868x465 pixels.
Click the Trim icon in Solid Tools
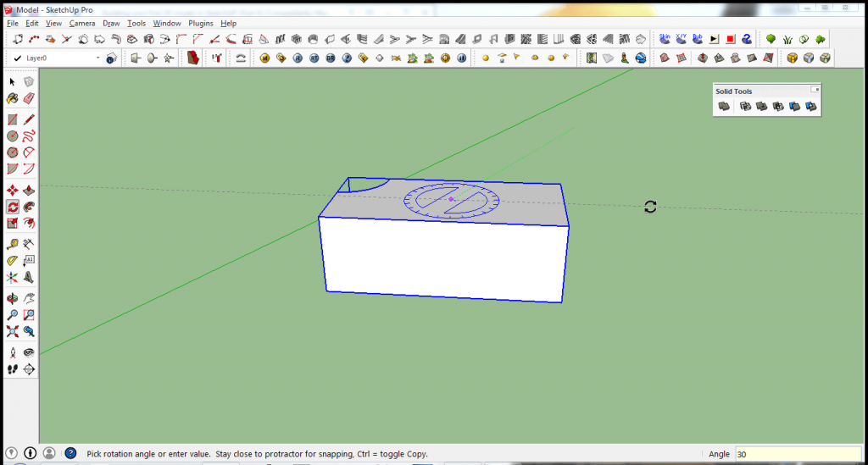pyautogui.click(x=795, y=106)
